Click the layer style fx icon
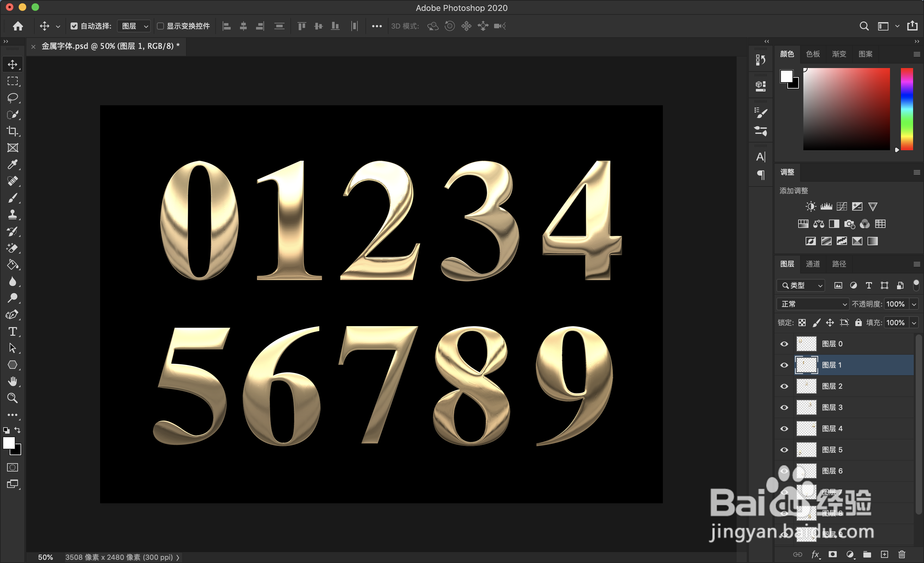This screenshot has height=563, width=924. point(815,554)
